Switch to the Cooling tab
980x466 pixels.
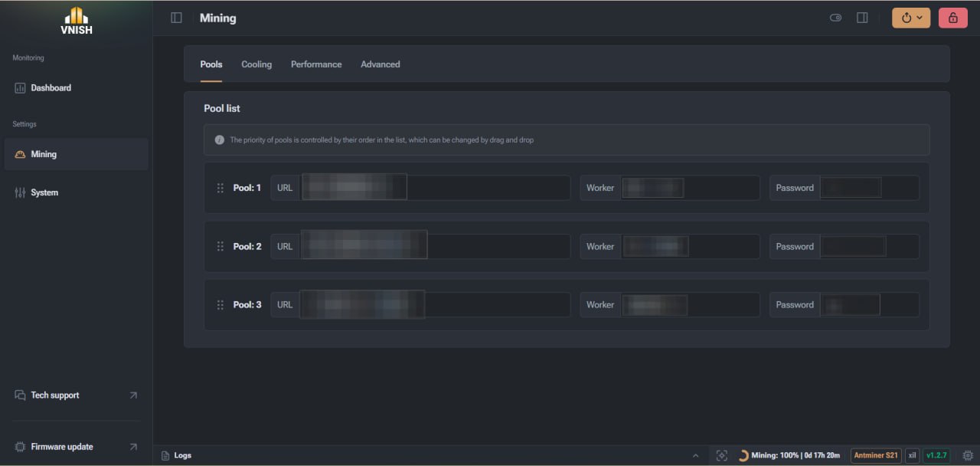(256, 64)
